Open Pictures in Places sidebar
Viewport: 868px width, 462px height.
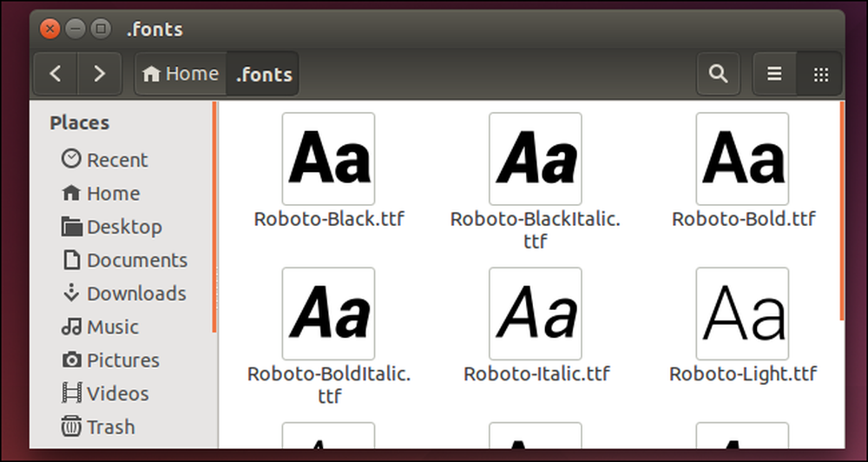[123, 360]
